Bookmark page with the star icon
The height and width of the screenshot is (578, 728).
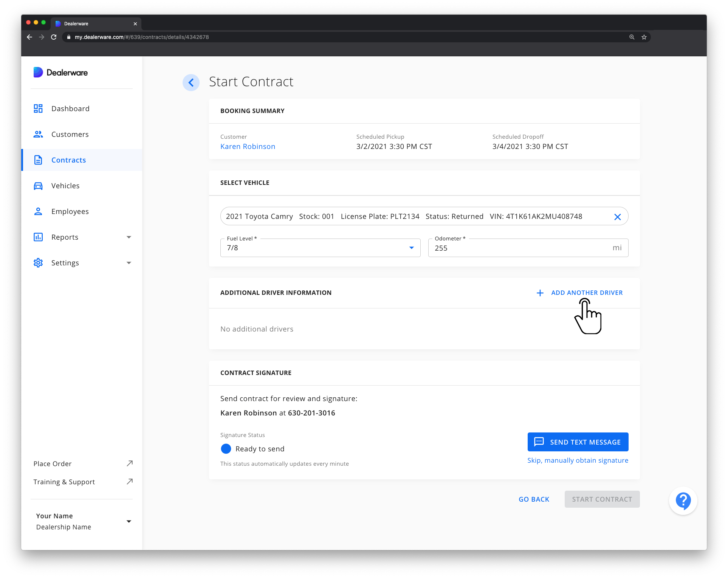[x=644, y=37]
